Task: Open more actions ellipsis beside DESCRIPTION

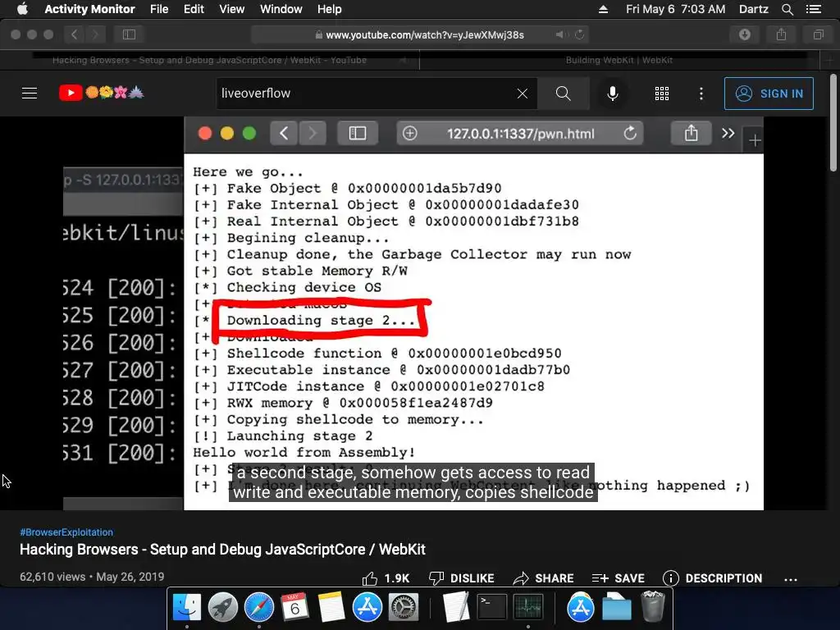Action: click(791, 579)
